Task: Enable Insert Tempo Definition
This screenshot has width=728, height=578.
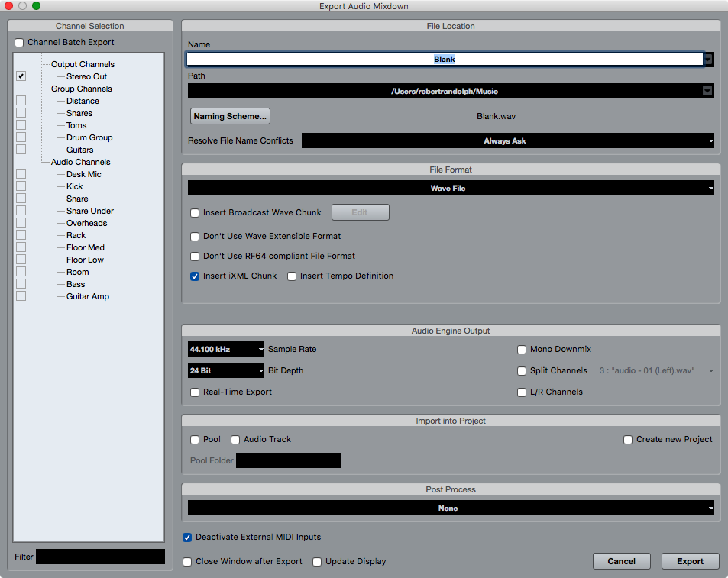Action: [291, 276]
